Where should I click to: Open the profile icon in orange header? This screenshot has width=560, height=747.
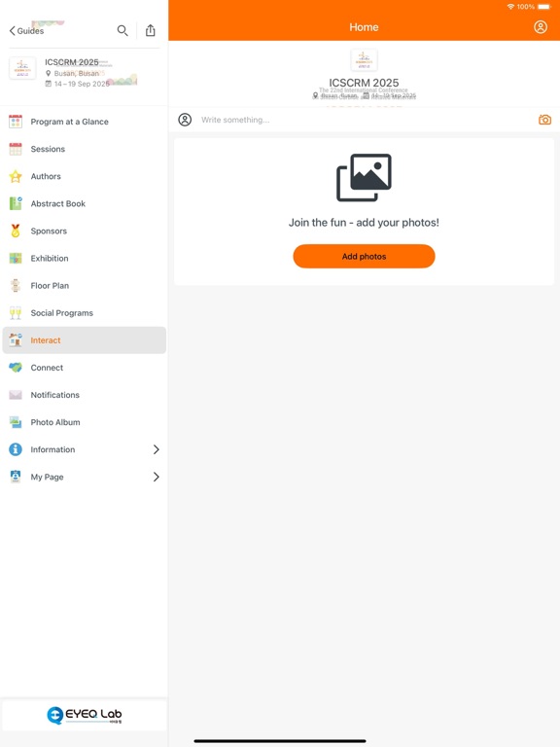[541, 27]
